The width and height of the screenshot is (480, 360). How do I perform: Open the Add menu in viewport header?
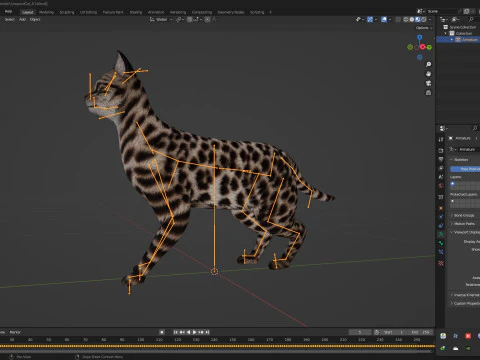click(22, 20)
